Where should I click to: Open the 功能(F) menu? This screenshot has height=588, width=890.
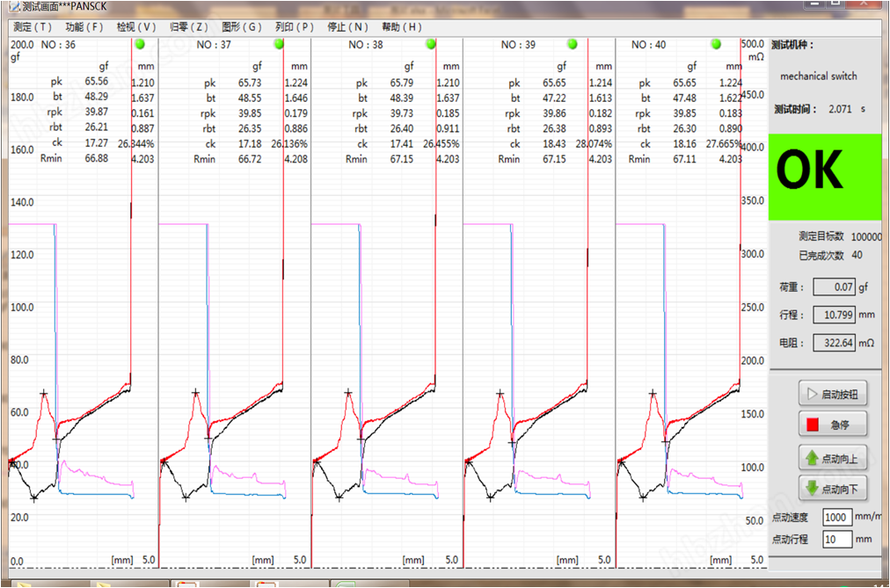click(x=84, y=27)
